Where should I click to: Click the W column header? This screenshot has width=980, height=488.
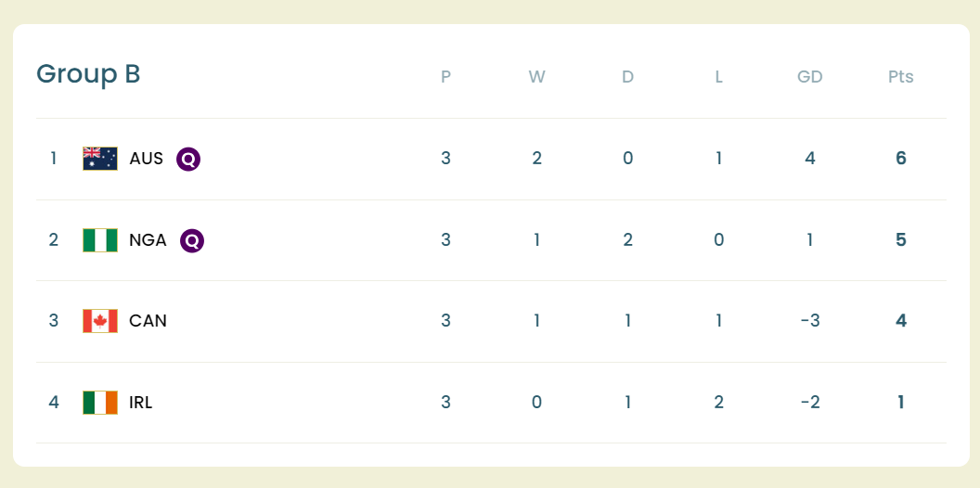click(536, 77)
